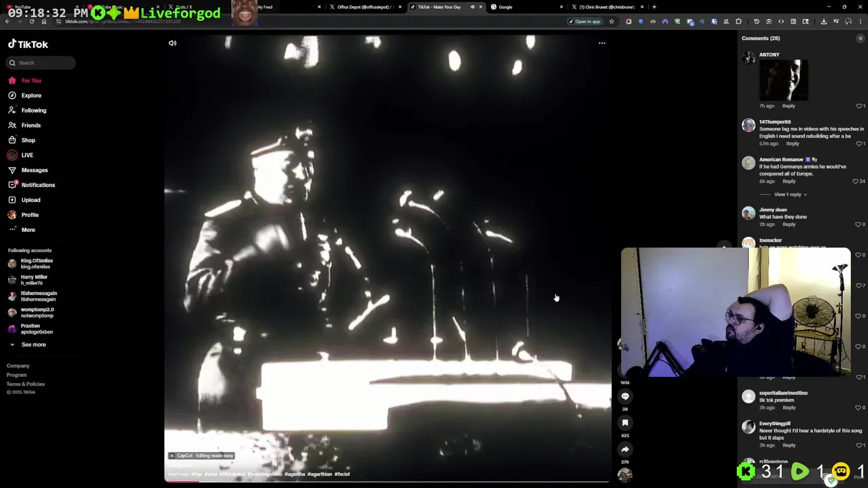Reply to Jimmy dean's comment

(789, 224)
